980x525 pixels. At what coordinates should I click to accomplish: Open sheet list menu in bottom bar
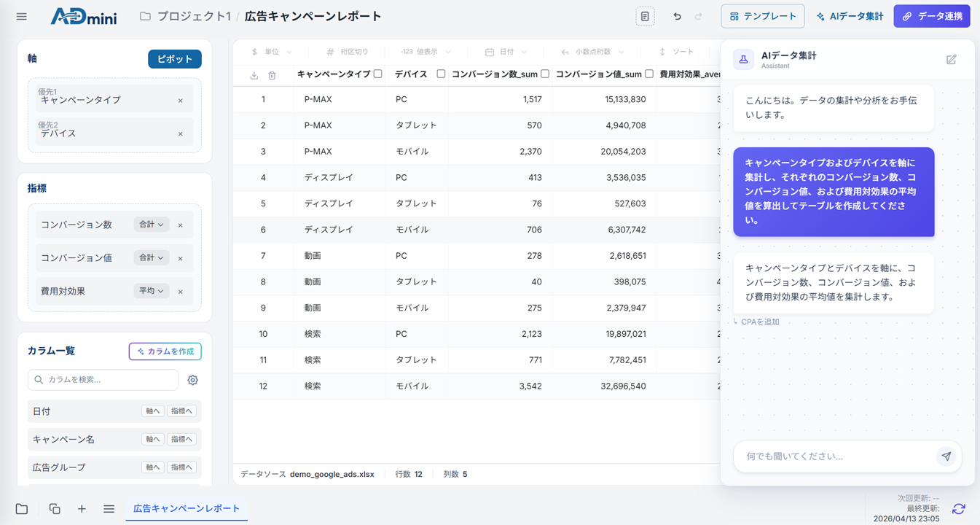click(109, 509)
